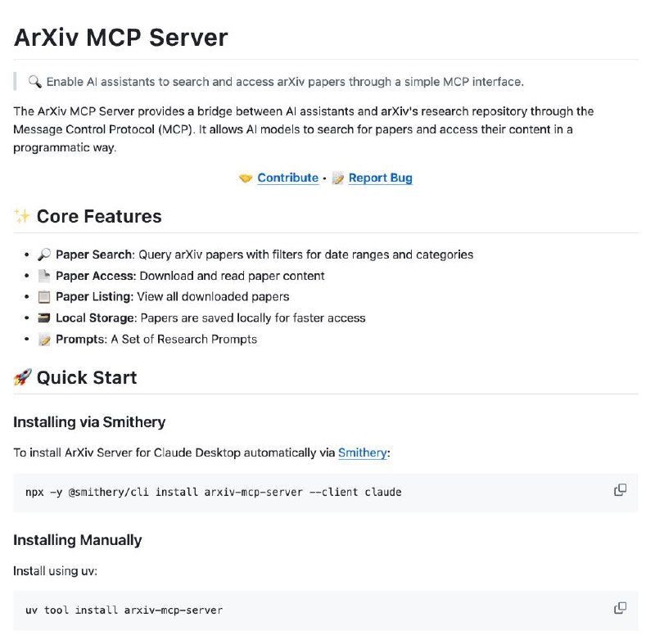Click the magnifying glass emoji in blockquote
The image size is (655, 644).
pos(34,81)
